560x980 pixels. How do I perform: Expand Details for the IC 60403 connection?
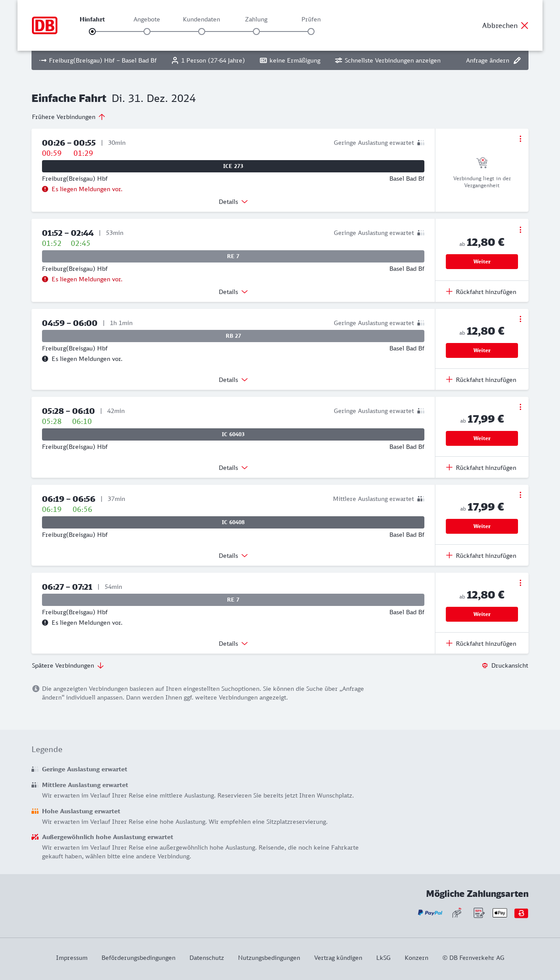pyautogui.click(x=233, y=468)
